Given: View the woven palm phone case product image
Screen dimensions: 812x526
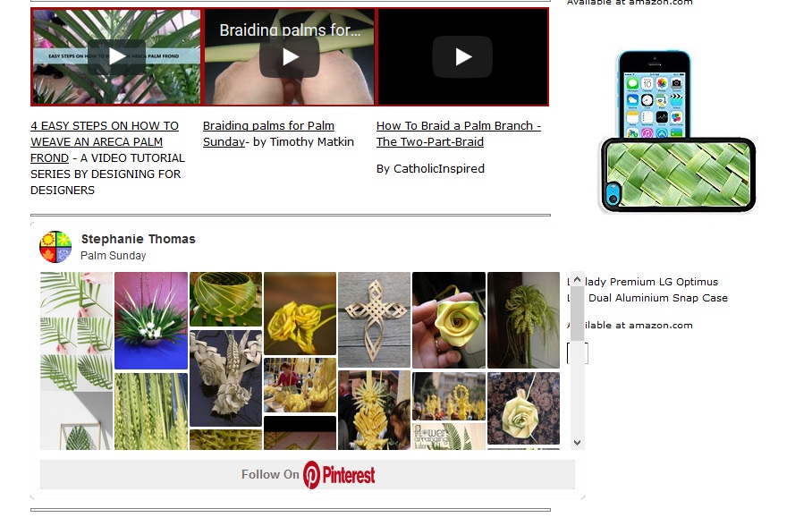Looking at the screenshot, I should point(677,131).
